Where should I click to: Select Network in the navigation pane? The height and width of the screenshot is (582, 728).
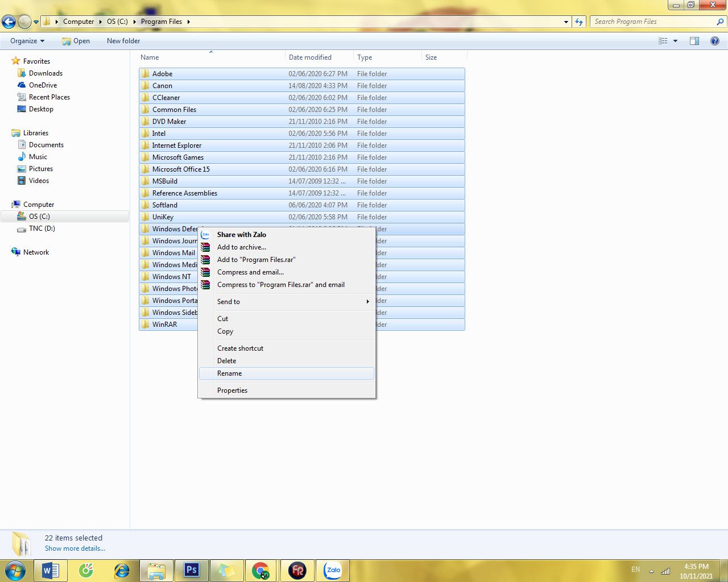[x=36, y=252]
